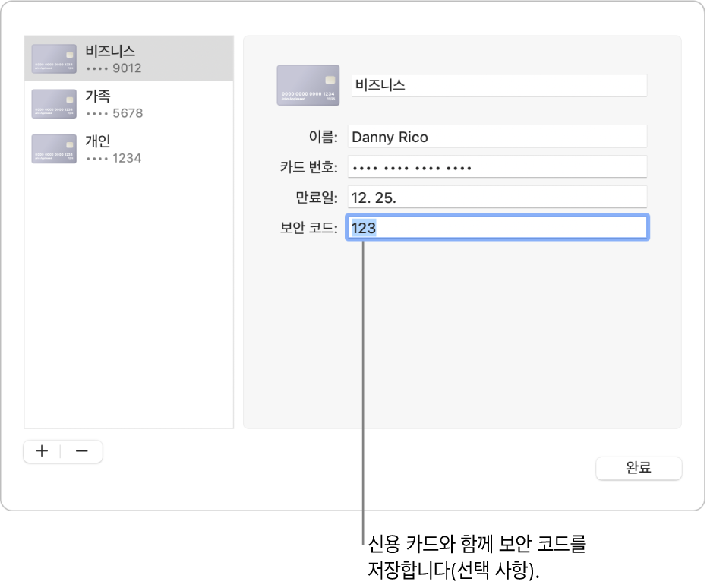The height and width of the screenshot is (588, 707).
Task: Click the 이름 field with Danny Rico
Action: click(497, 137)
